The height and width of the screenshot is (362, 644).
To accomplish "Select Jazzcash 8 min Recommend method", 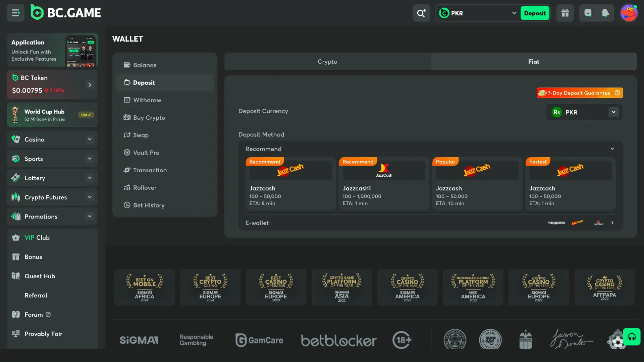I will pos(290,184).
